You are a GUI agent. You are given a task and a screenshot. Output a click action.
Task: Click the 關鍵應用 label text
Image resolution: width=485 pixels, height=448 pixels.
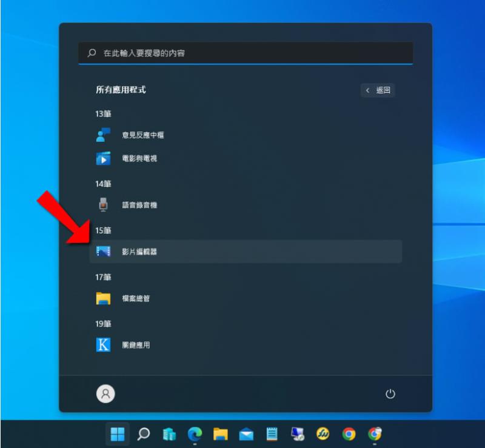tap(136, 345)
